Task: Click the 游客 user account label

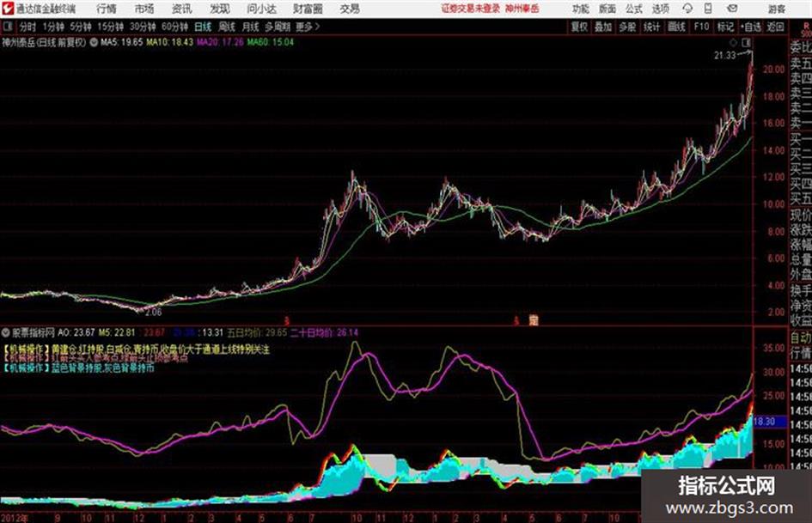Action: coord(776,9)
